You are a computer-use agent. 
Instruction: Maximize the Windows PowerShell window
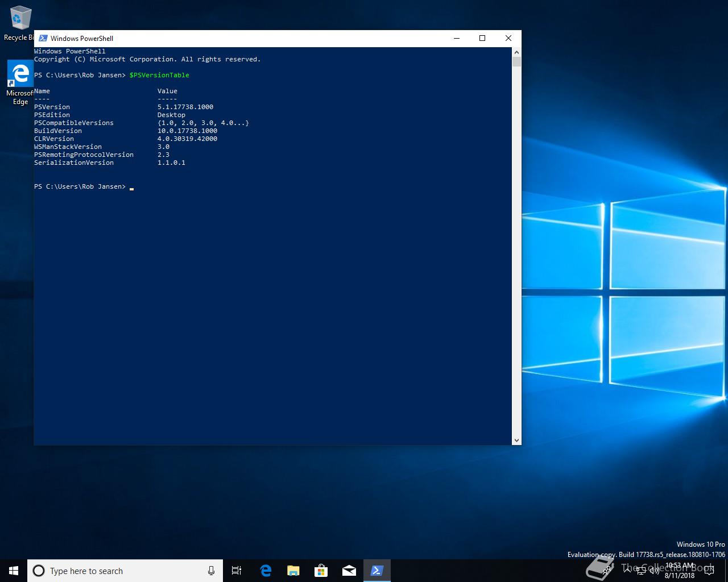482,38
